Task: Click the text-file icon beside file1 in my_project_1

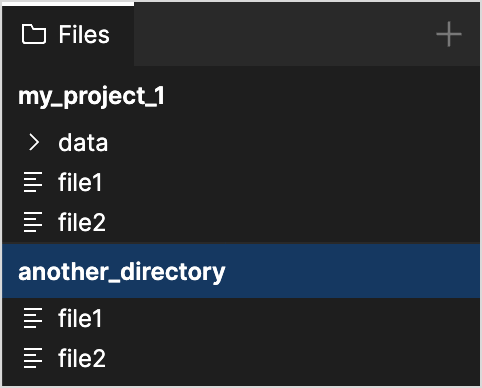Action: click(x=33, y=182)
